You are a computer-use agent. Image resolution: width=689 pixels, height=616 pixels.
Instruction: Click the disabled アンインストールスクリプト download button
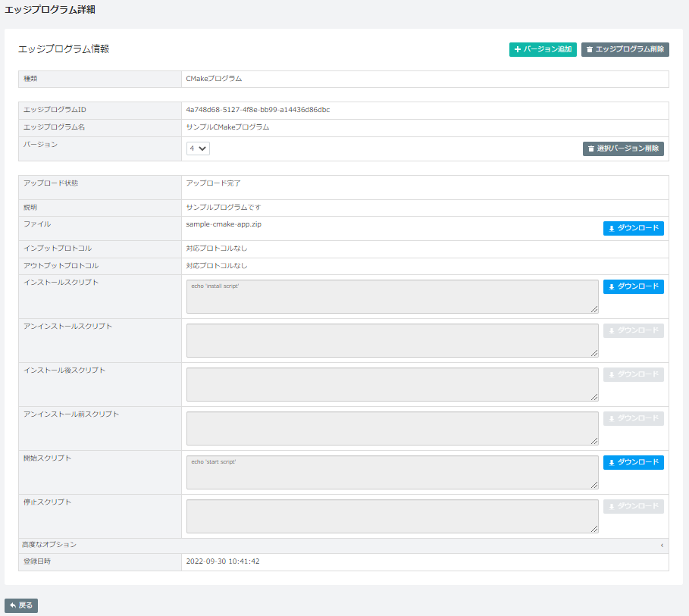click(633, 330)
